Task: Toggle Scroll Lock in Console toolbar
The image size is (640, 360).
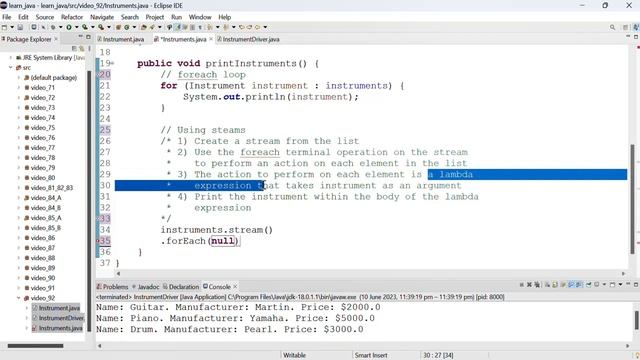Action: tap(555, 284)
